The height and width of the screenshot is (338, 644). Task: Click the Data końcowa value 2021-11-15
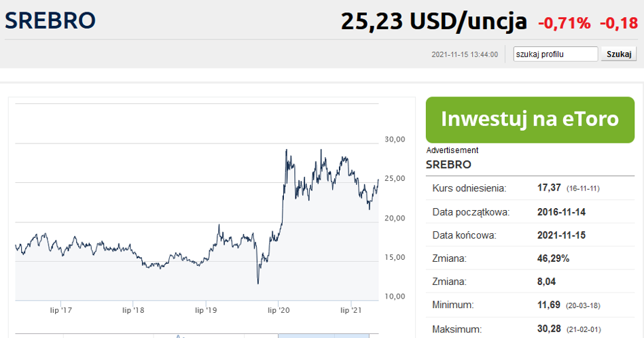tap(561, 235)
